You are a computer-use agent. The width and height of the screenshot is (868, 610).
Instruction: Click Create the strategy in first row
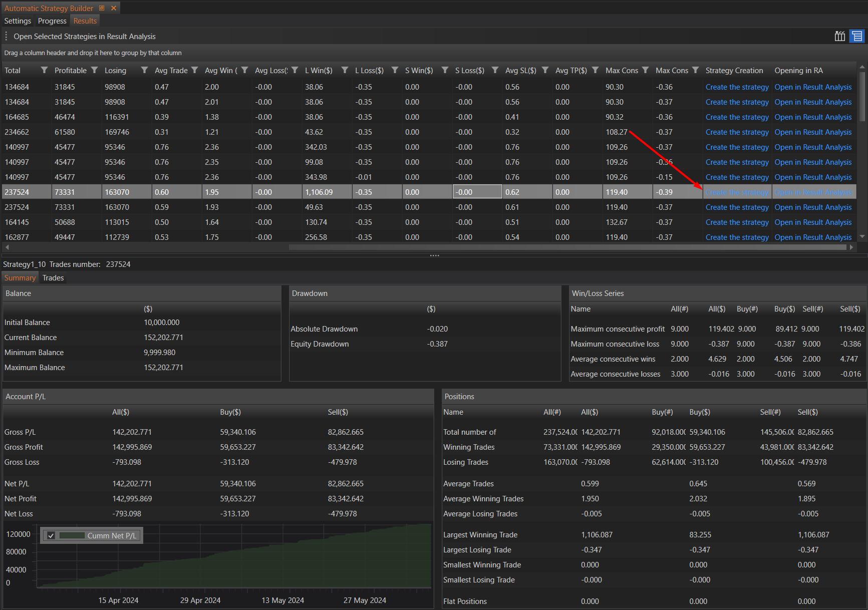click(737, 87)
